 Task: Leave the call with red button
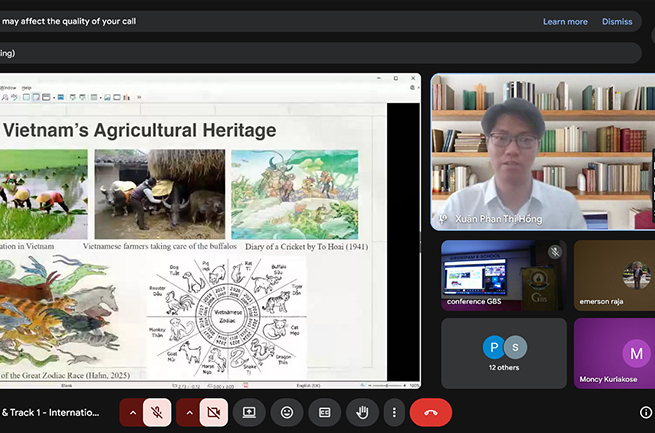coord(431,412)
